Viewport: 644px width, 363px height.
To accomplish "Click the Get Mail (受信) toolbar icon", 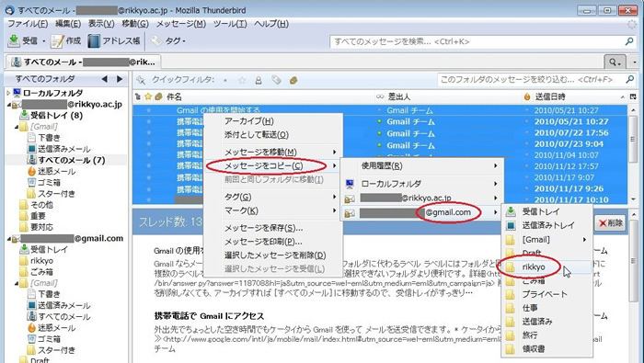I will [x=14, y=41].
